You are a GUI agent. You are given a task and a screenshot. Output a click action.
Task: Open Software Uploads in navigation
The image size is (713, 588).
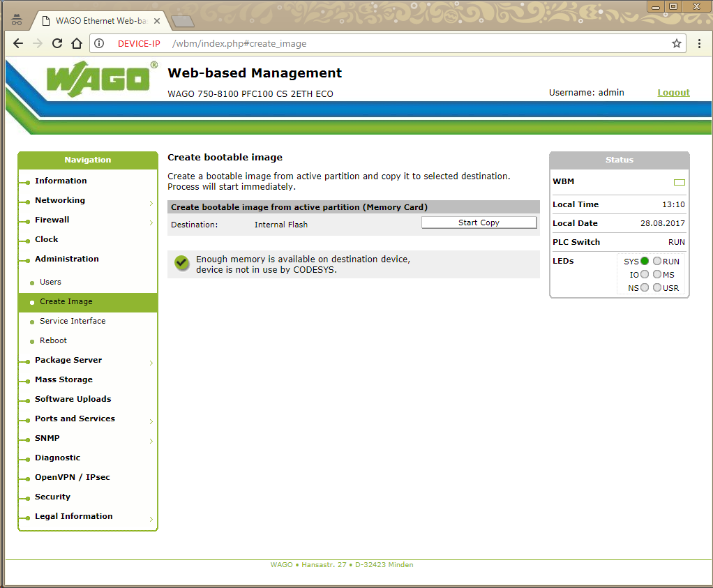73,399
